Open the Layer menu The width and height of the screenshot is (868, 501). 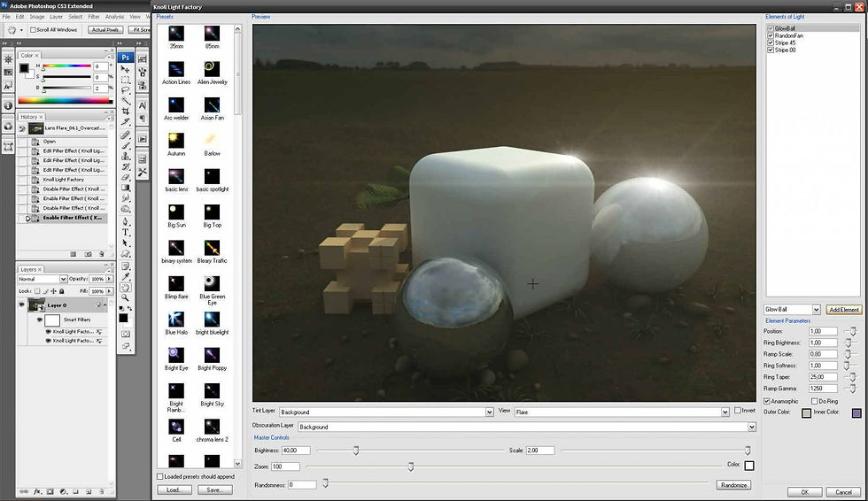[56, 17]
